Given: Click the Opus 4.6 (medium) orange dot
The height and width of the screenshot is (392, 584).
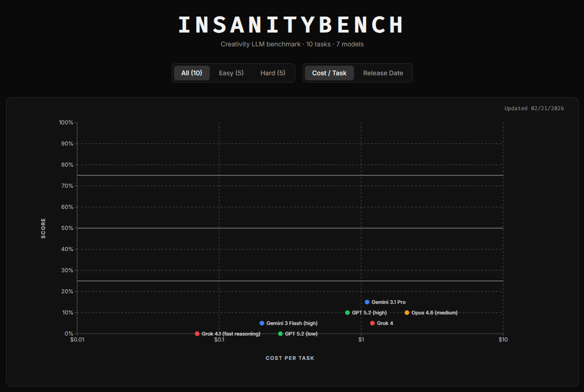Looking at the screenshot, I should pos(407,313).
